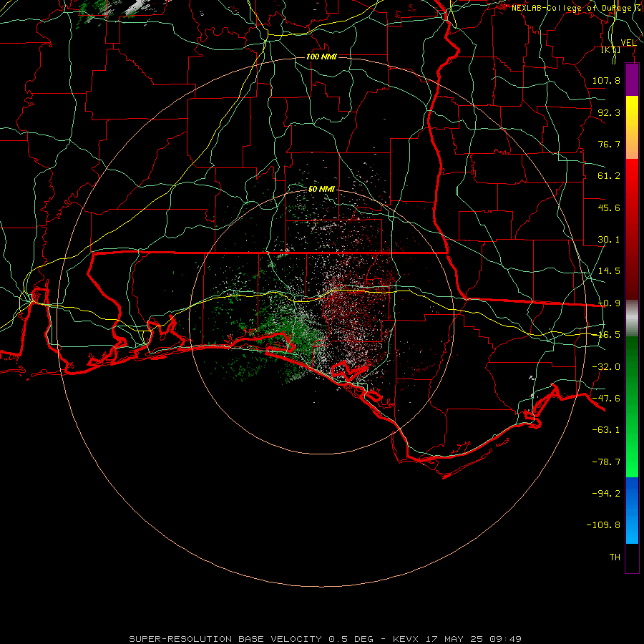Click the 30.1 velocity scale value
This screenshot has width=644, height=644.
tap(609, 240)
